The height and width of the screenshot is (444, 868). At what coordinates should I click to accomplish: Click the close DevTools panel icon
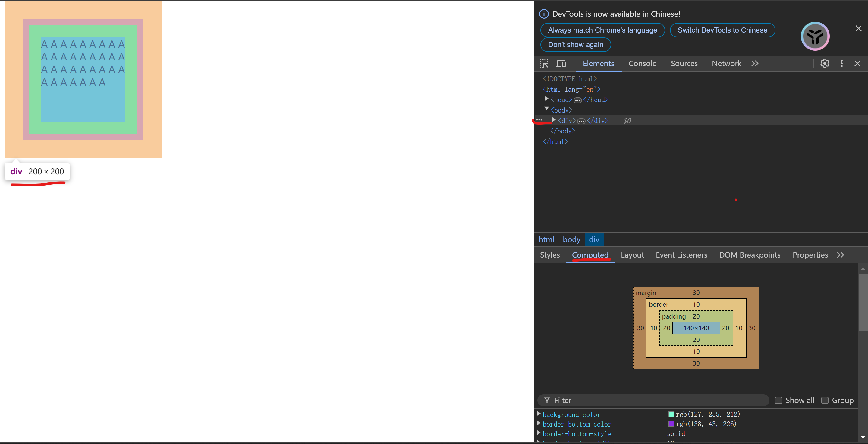[857, 63]
